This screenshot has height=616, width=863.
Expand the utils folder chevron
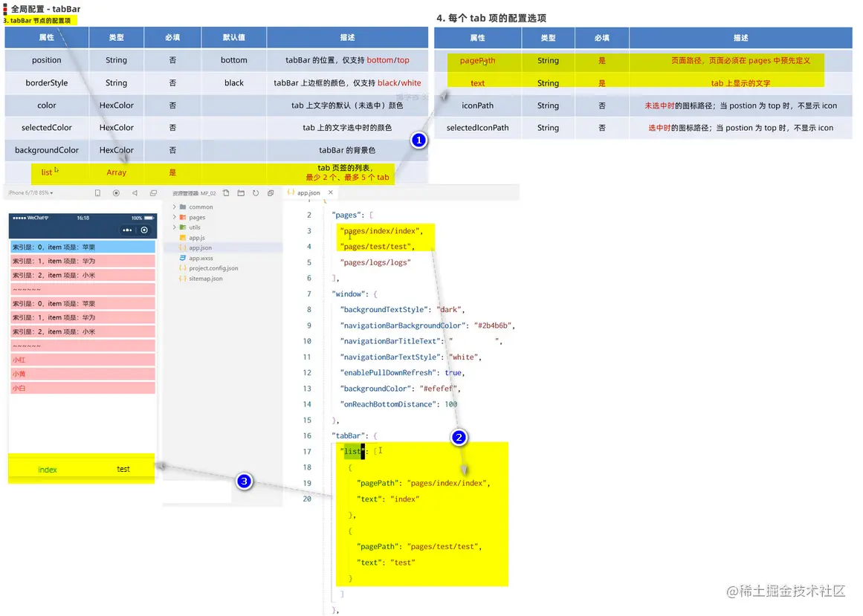point(175,227)
